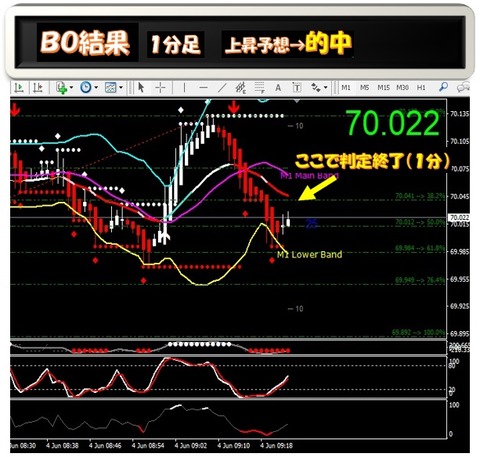Click the 70.135 price scale value

(460, 114)
